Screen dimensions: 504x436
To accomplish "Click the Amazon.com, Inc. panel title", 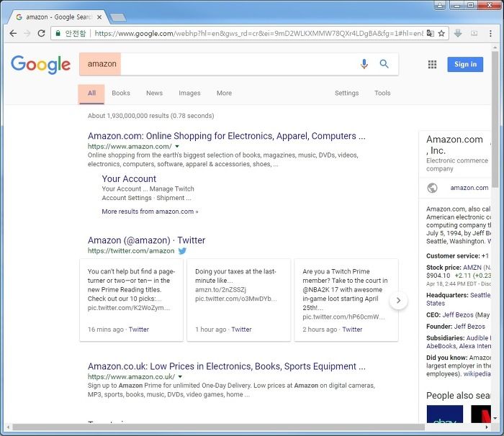I will (x=454, y=145).
